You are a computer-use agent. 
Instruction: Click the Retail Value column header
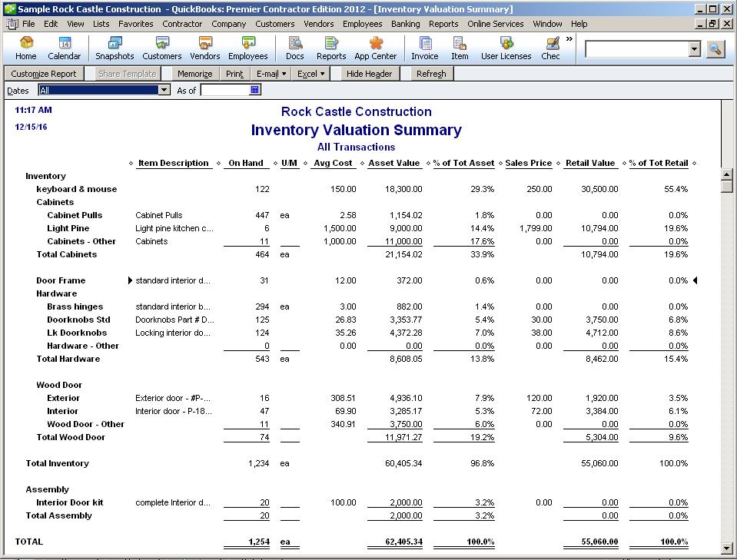590,163
